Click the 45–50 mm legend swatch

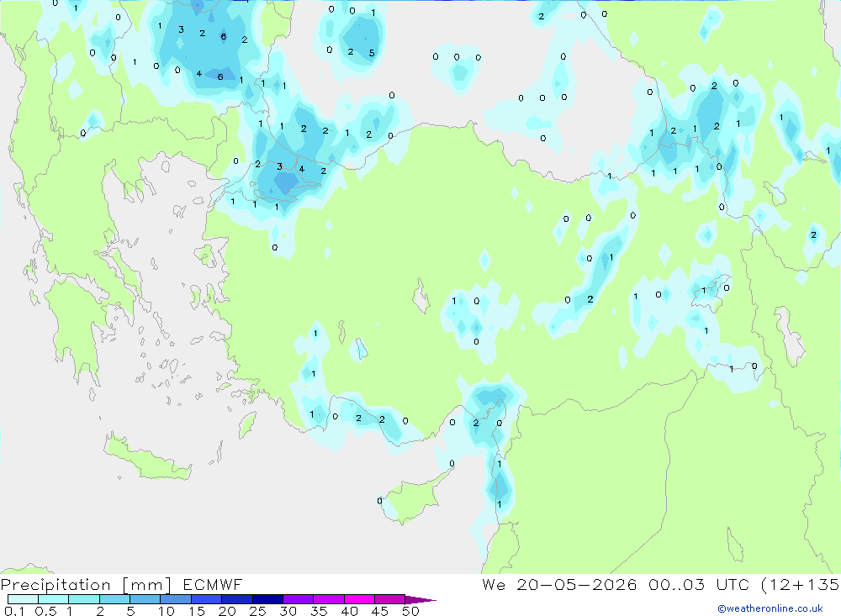click(x=390, y=599)
